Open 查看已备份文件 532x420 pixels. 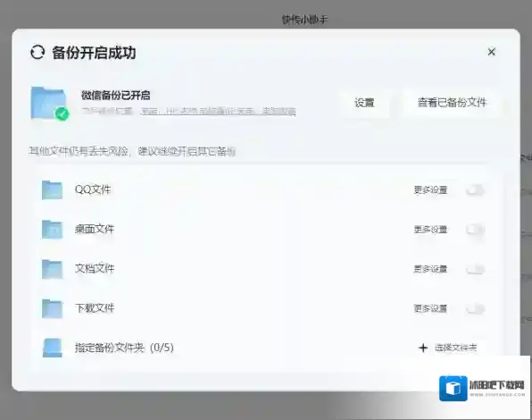click(x=452, y=103)
